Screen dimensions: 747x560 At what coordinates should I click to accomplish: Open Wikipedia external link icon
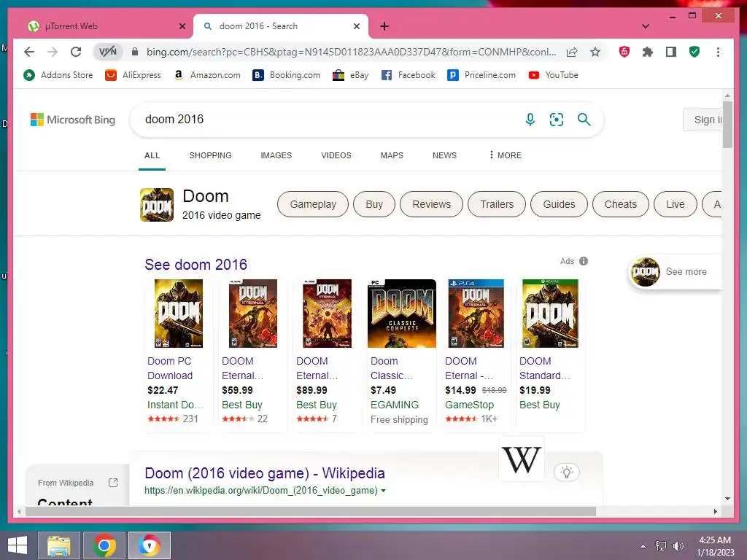point(113,483)
